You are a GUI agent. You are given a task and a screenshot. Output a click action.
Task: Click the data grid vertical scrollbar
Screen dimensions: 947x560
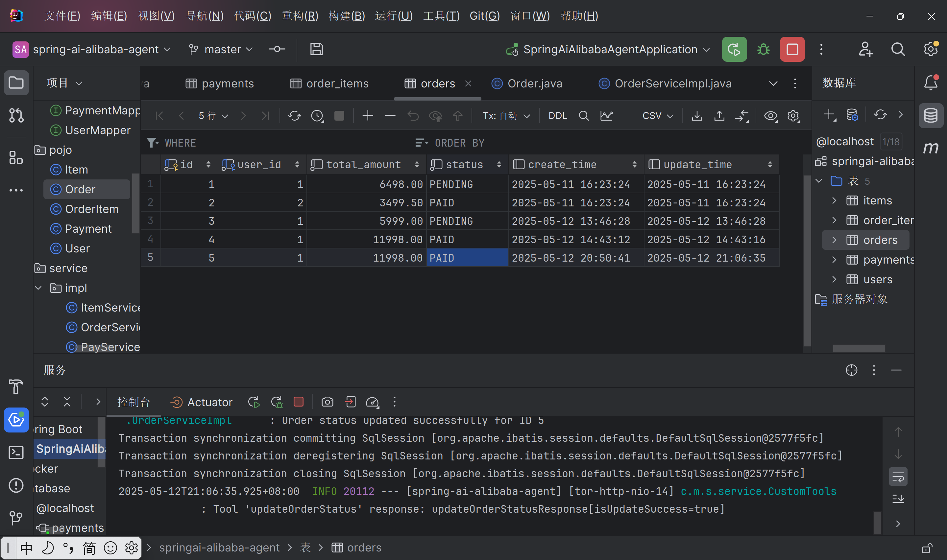(807, 260)
